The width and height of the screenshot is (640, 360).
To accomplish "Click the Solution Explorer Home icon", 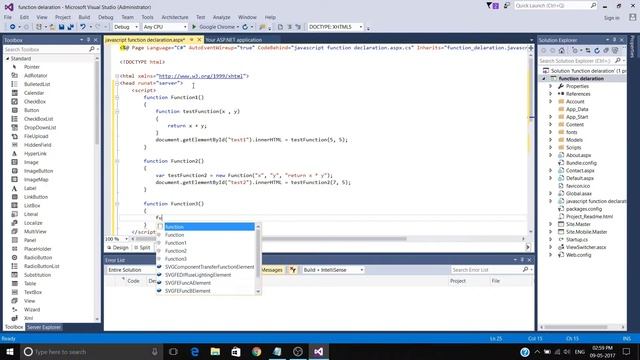I will point(562,51).
